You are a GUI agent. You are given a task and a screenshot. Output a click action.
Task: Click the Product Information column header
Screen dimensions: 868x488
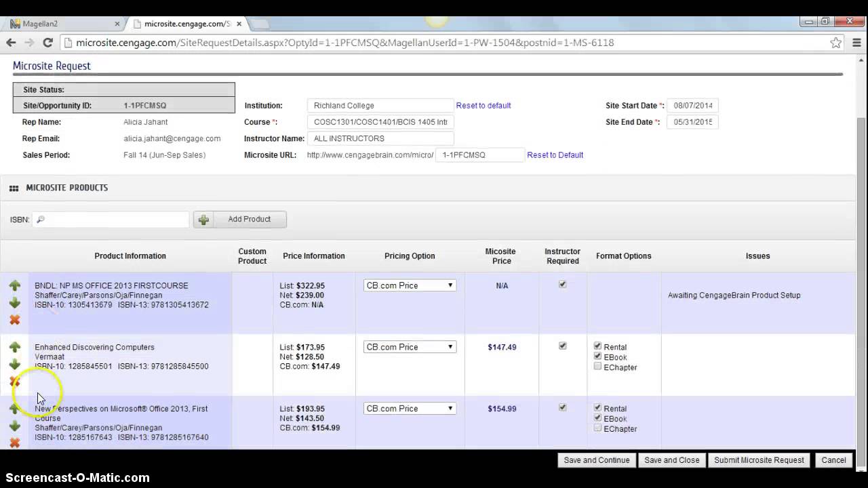tap(130, 256)
